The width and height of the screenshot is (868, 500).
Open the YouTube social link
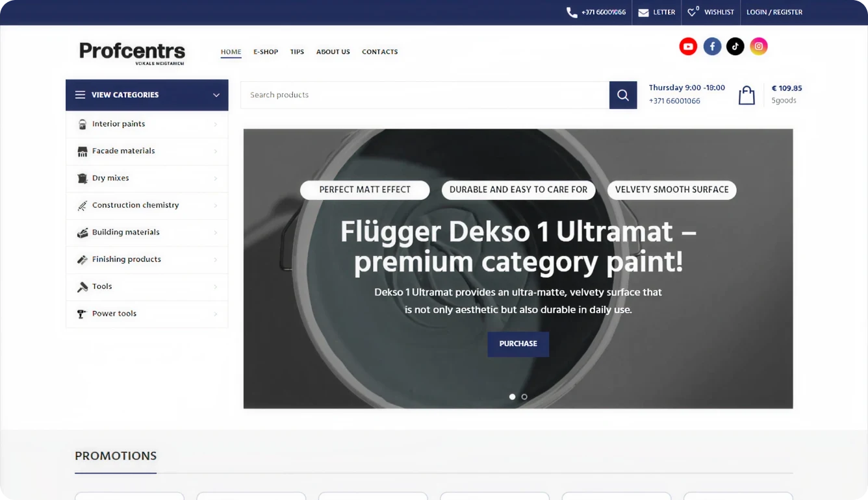pyautogui.click(x=688, y=46)
